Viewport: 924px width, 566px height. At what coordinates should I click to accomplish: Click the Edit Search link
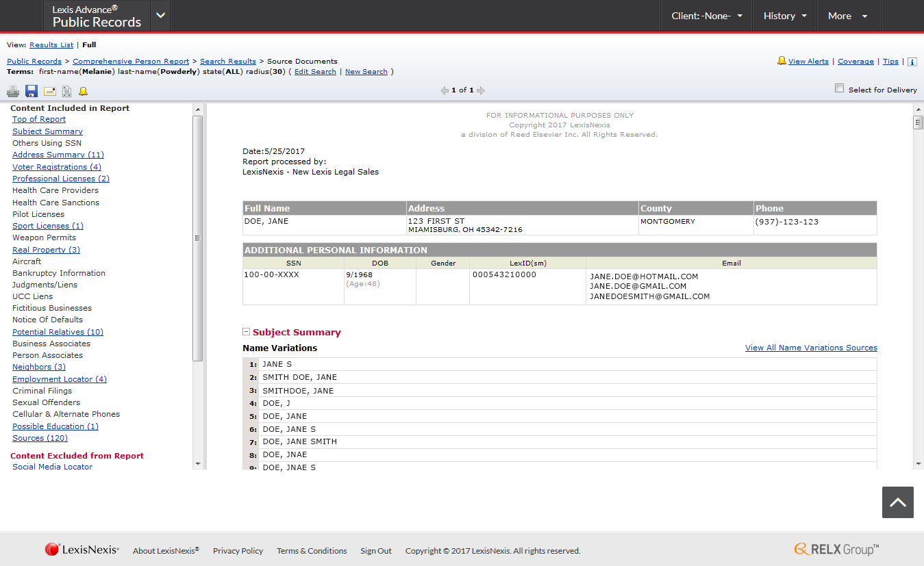point(315,72)
